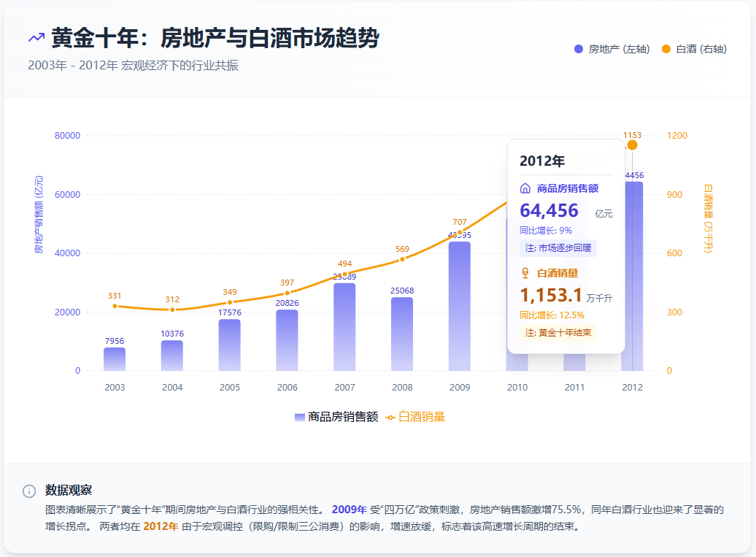Click the orange 白酒 (右轴) legend dot
Screen dimensions: 756x557
click(666, 49)
